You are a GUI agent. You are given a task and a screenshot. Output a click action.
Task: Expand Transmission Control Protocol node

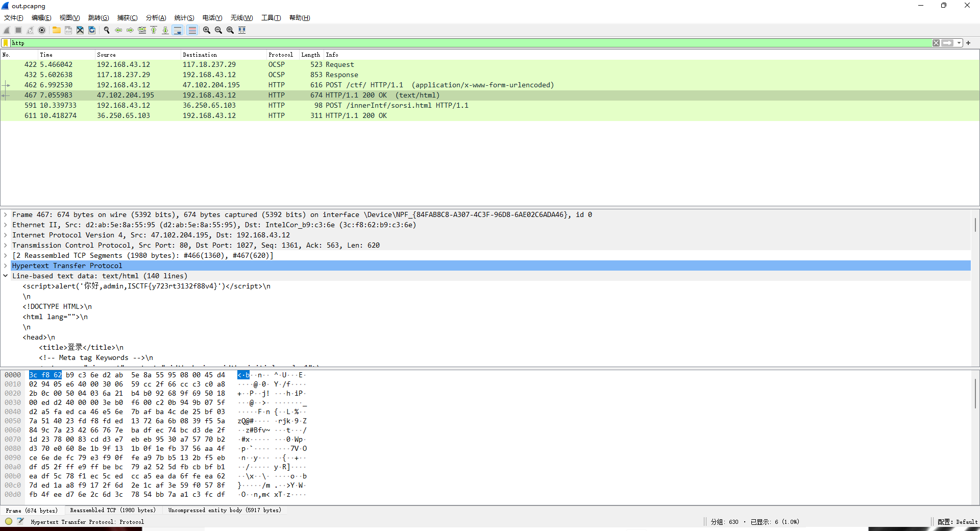6,246
